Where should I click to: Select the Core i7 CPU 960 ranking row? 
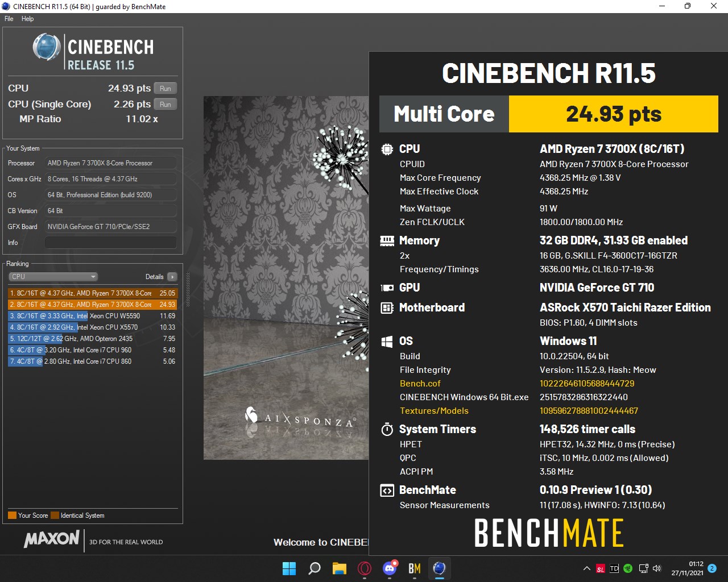pyautogui.click(x=93, y=350)
